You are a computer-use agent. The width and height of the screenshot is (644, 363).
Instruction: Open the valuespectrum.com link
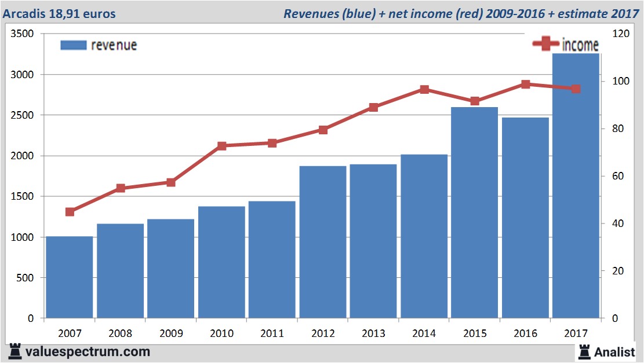tap(88, 351)
